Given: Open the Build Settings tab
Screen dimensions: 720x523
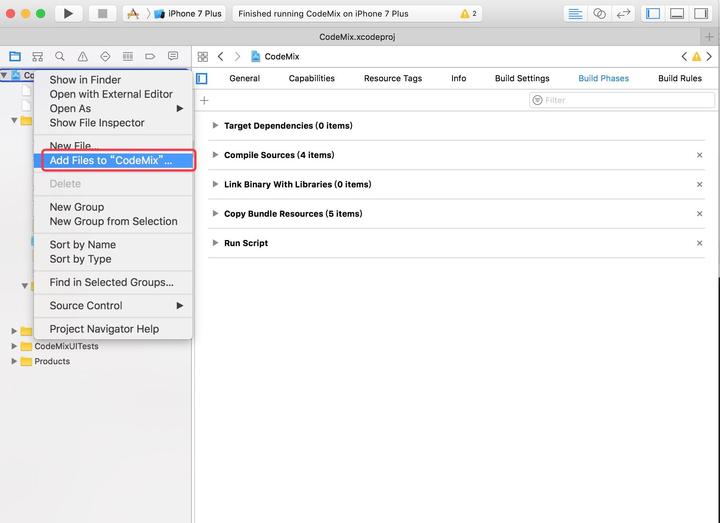Looking at the screenshot, I should [x=522, y=79].
